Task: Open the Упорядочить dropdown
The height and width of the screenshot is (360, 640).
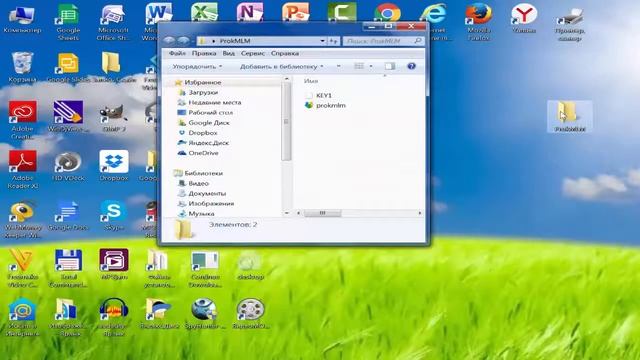Action: click(197, 66)
